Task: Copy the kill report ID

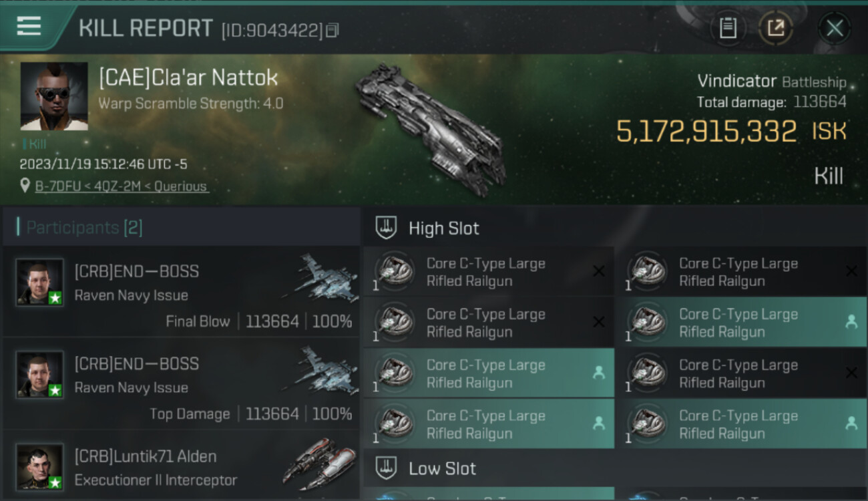Action: tap(332, 30)
